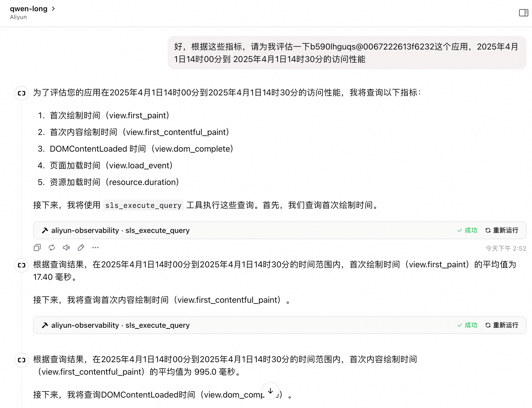Expand the second sls_execute_query tool call

120,325
